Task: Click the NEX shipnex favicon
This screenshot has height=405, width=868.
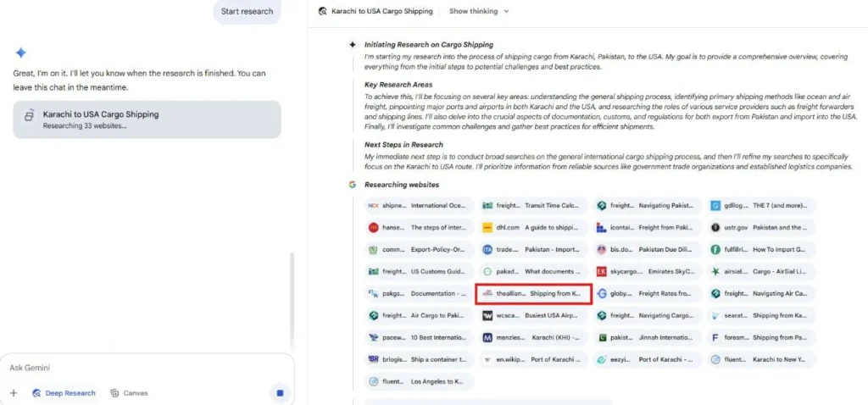Action: click(x=373, y=205)
